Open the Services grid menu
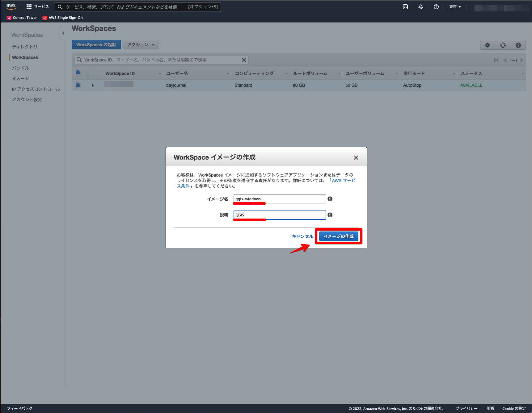 [x=37, y=6]
